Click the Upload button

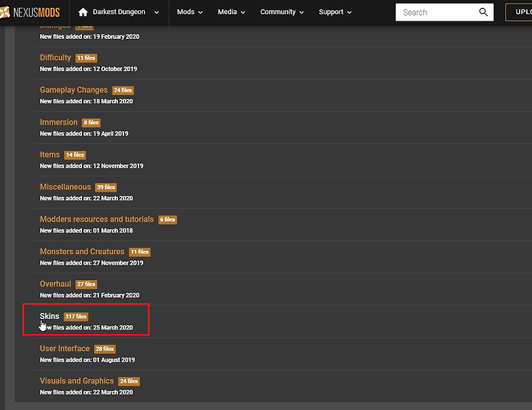click(519, 13)
